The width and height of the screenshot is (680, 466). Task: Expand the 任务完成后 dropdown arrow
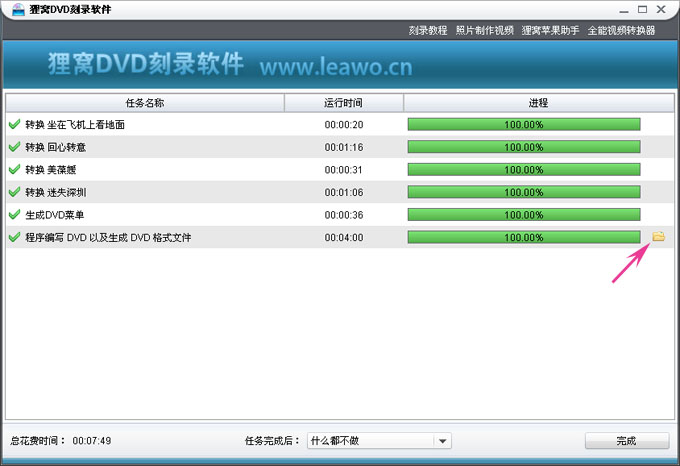(x=442, y=441)
